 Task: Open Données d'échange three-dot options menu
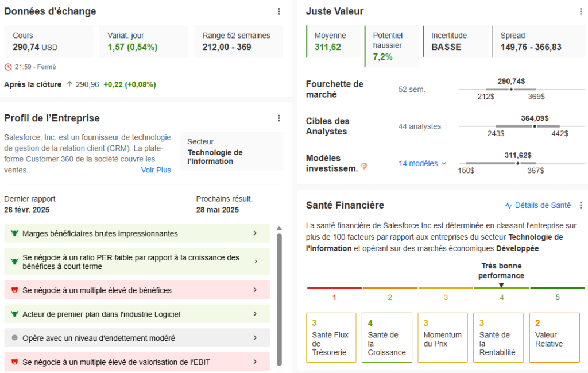click(279, 11)
